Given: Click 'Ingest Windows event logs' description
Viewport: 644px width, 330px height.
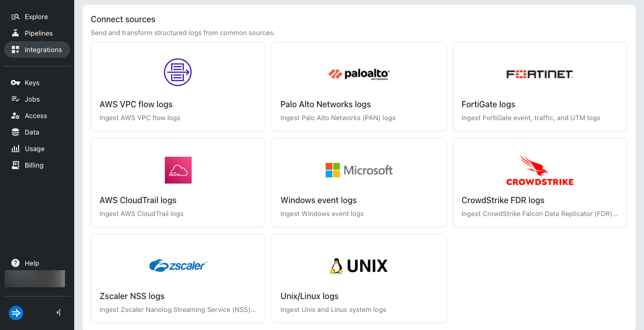Looking at the screenshot, I should [322, 213].
